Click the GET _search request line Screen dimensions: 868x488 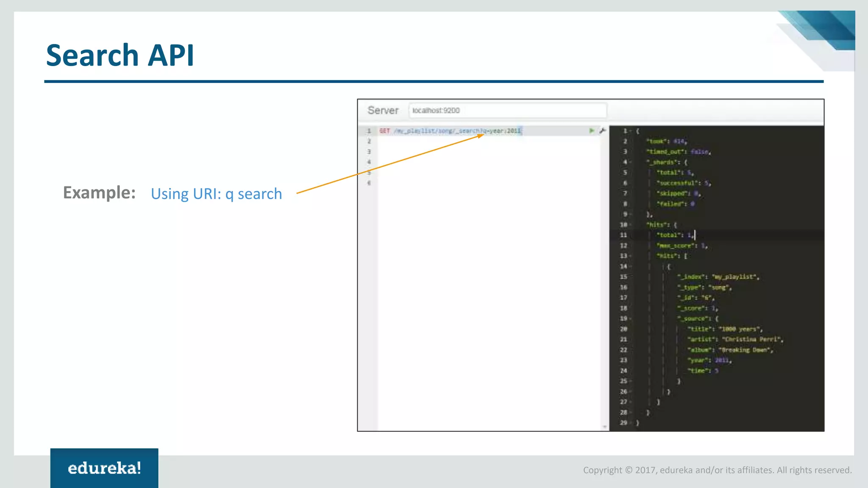[x=450, y=131]
